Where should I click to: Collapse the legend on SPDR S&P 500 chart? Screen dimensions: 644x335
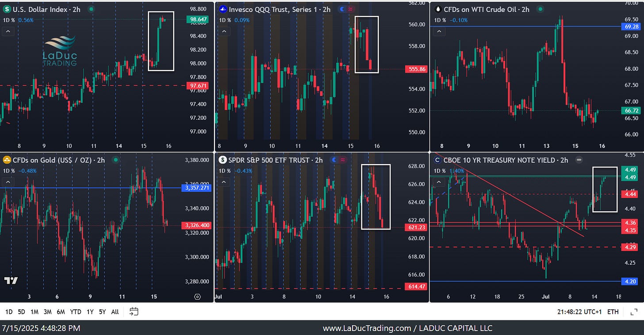tap(224, 182)
